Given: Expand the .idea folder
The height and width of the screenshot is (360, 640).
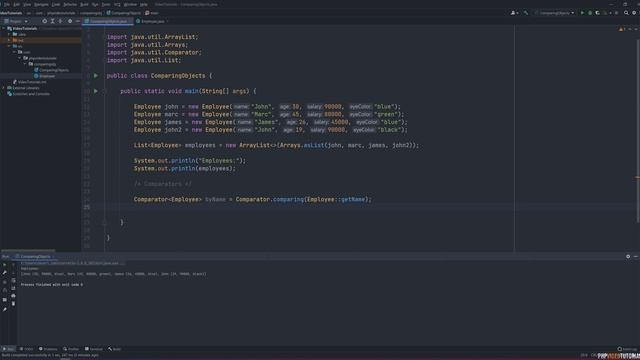Looking at the screenshot, I should (9, 34).
